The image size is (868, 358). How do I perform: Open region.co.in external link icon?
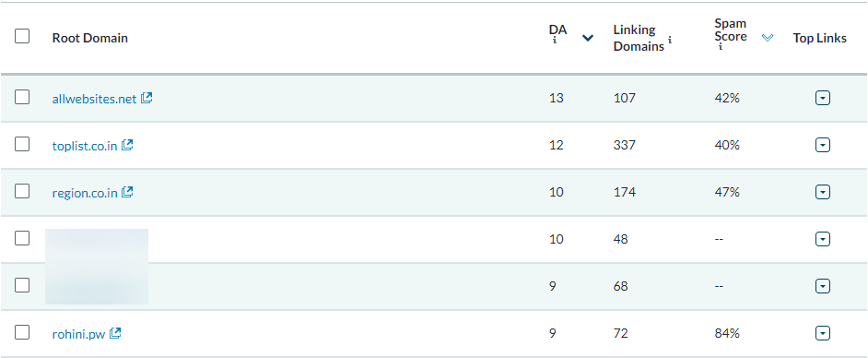tap(127, 192)
